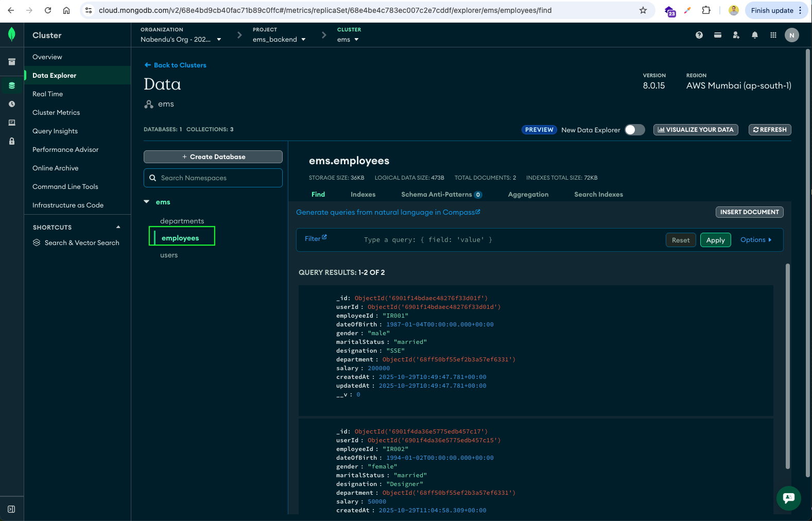Viewport: 812px width, 521px height.
Task: Switch to the Indexes tab
Action: point(363,194)
